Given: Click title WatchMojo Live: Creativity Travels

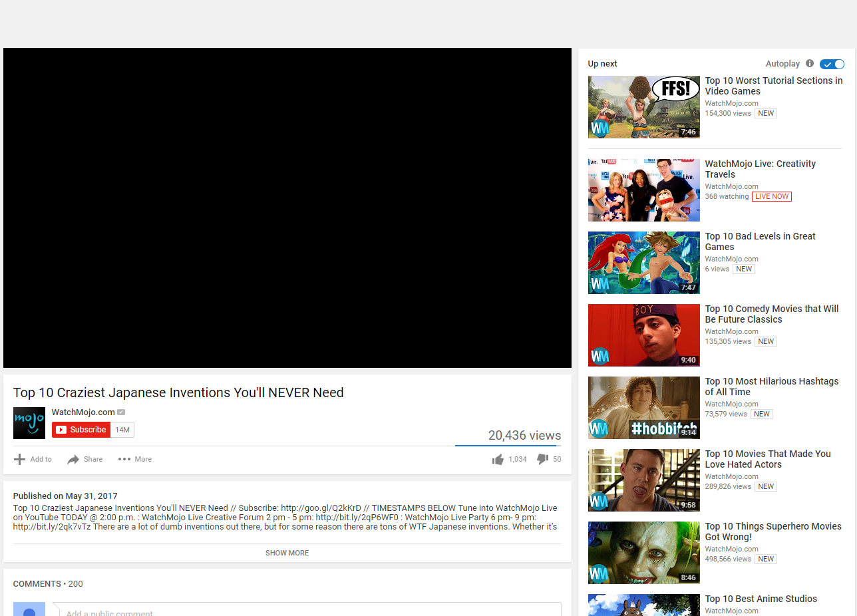Looking at the screenshot, I should coord(761,169).
